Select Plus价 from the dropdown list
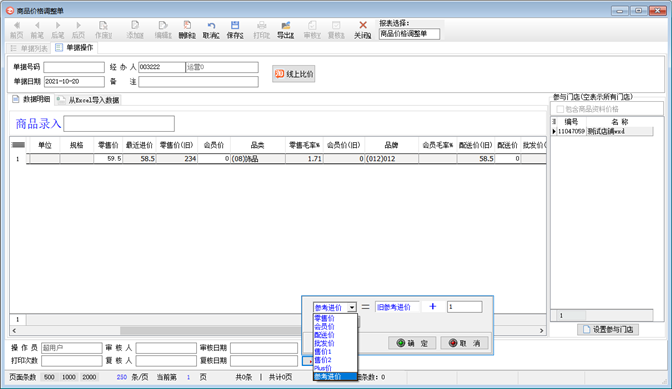Screen dimensions: 672x389 click(x=335, y=368)
